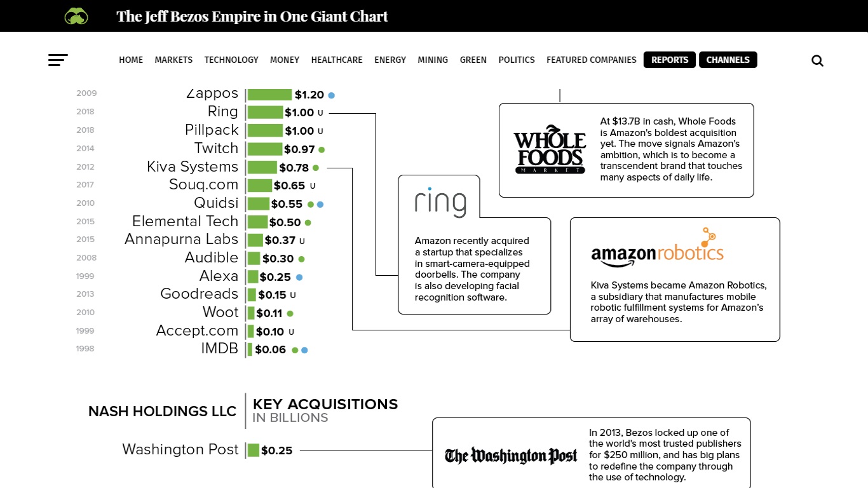Open the Featured Companies menu
The image size is (868, 488).
(592, 60)
